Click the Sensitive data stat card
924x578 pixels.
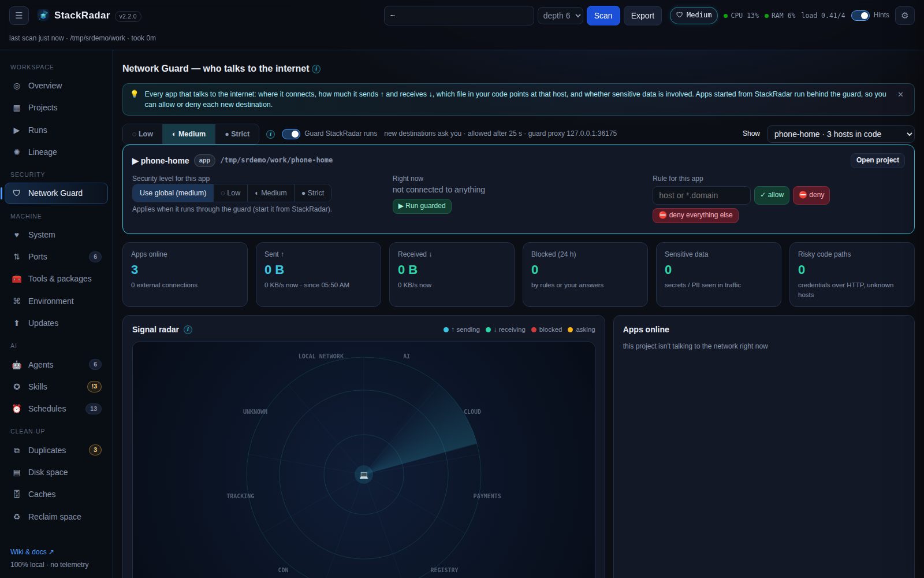(x=718, y=275)
